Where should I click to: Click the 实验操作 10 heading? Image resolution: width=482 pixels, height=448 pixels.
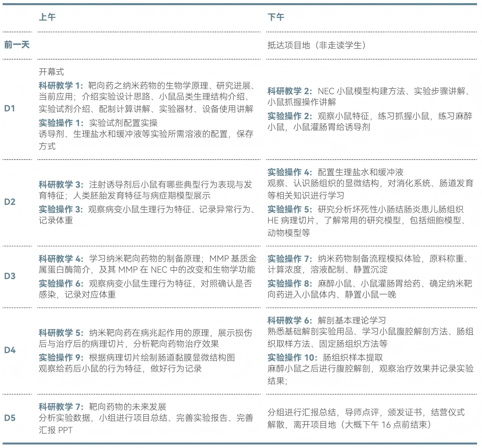pyautogui.click(x=292, y=357)
